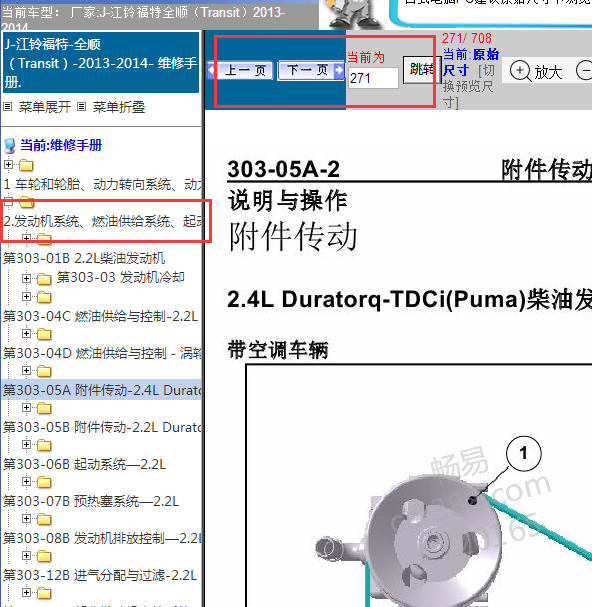This screenshot has width=592, height=607.
Task: Click the 带空调车辆 subheading
Action: (x=278, y=350)
